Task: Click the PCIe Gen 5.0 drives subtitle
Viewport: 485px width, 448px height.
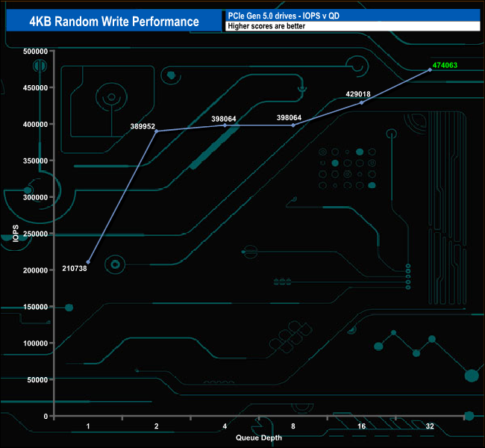Action: [284, 16]
